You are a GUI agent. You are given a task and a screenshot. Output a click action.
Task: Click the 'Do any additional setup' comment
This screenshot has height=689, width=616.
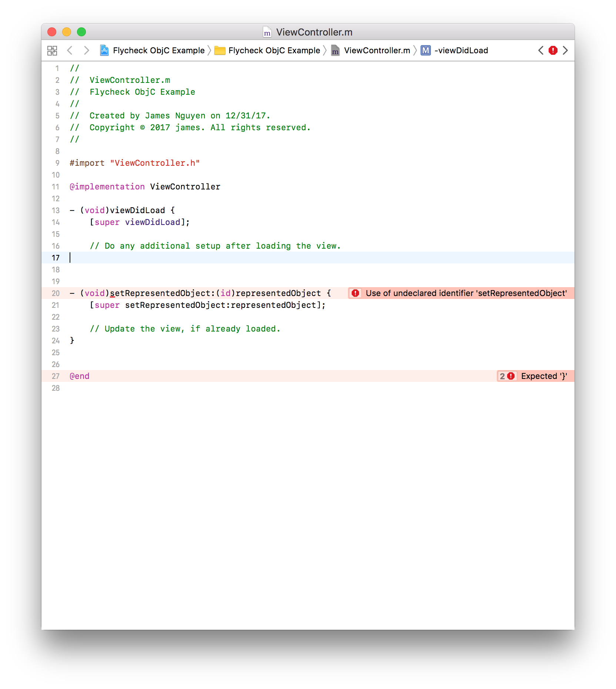point(215,246)
